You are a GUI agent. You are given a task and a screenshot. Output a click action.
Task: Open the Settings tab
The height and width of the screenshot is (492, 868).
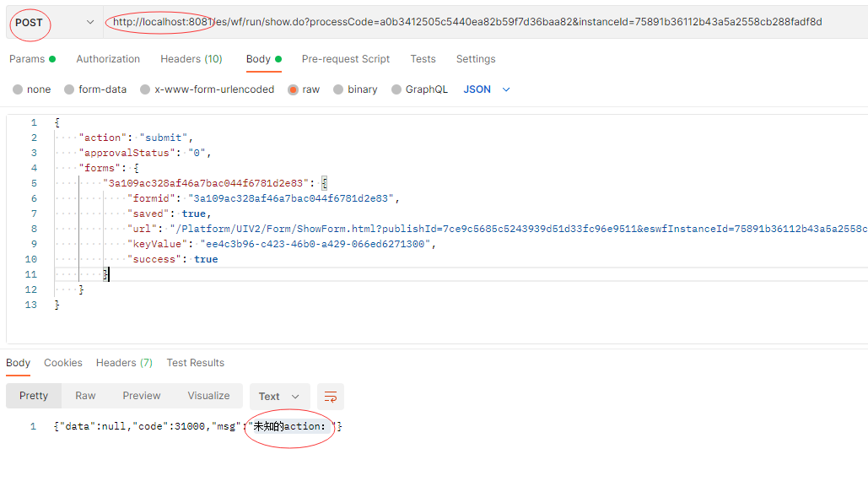476,59
